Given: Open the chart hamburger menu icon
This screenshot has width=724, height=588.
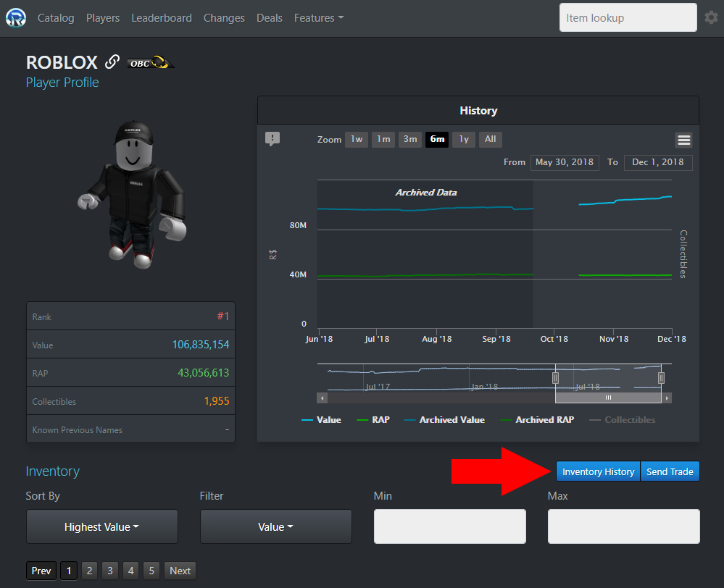Looking at the screenshot, I should [684, 140].
